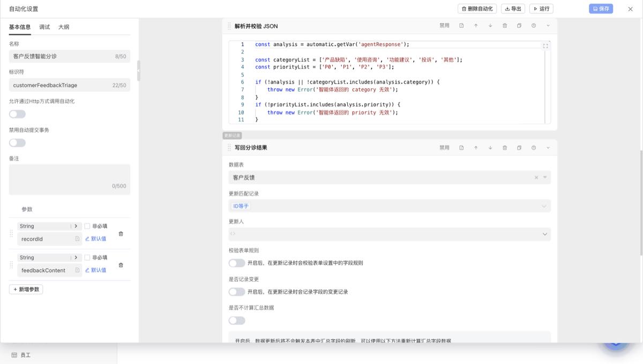Save the automation with 保存

click(x=601, y=9)
